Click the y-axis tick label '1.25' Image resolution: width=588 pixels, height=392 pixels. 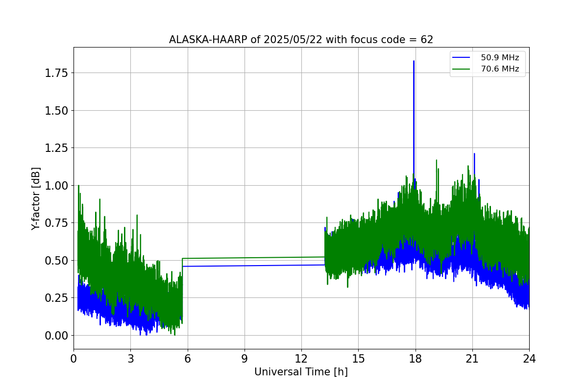coord(57,148)
